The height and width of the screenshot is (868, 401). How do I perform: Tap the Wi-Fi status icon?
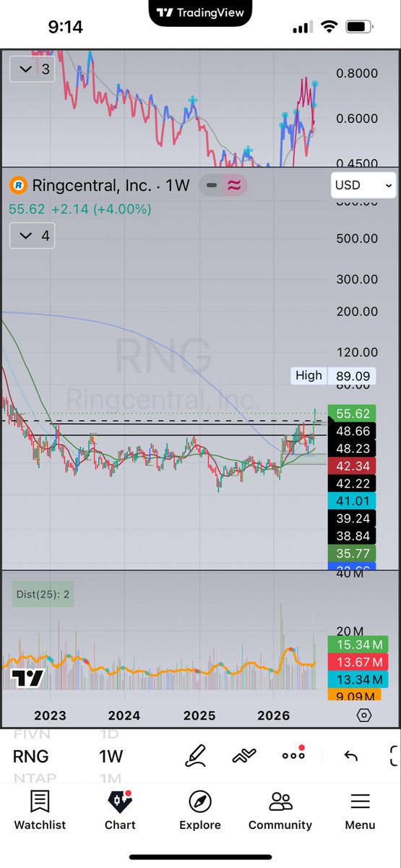point(330,27)
